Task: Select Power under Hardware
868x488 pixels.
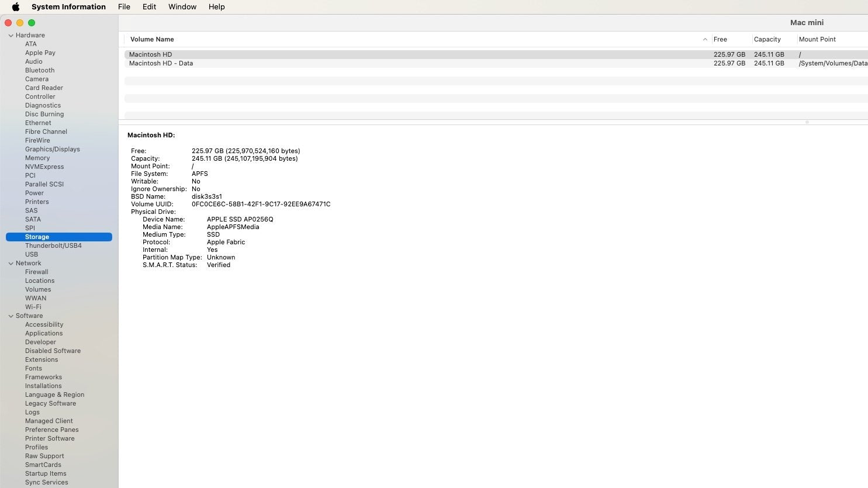Action: pos(34,193)
